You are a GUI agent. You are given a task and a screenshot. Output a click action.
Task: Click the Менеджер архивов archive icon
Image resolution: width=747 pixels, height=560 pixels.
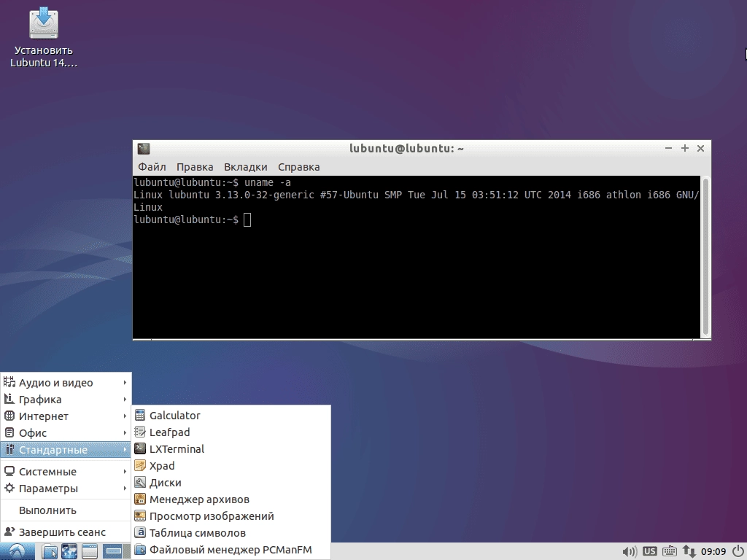tap(140, 499)
